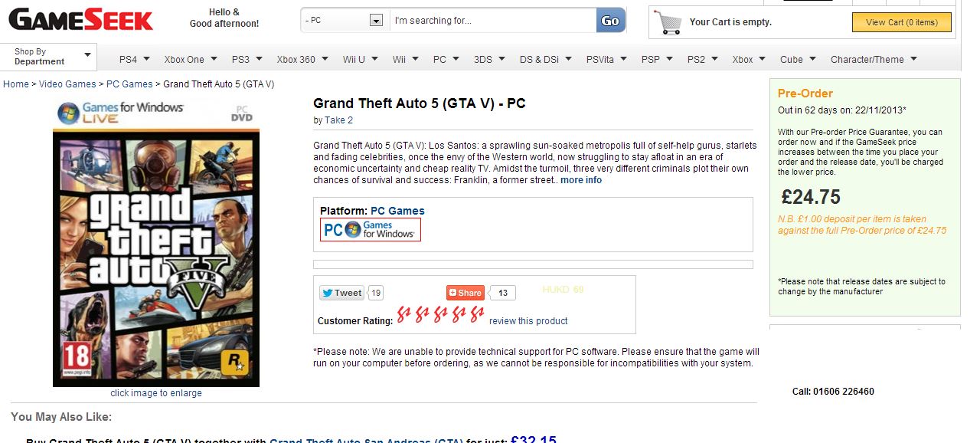Click the PC Games for Windows platform logo

371,229
